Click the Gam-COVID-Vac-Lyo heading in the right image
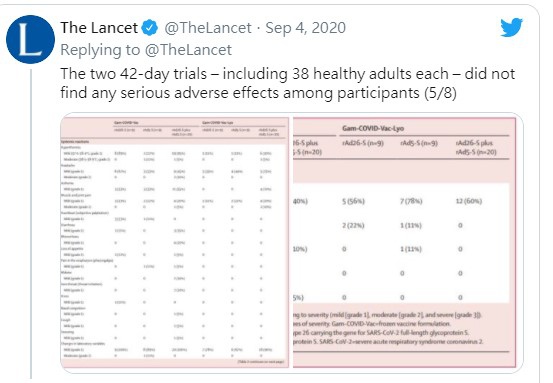 coord(373,128)
